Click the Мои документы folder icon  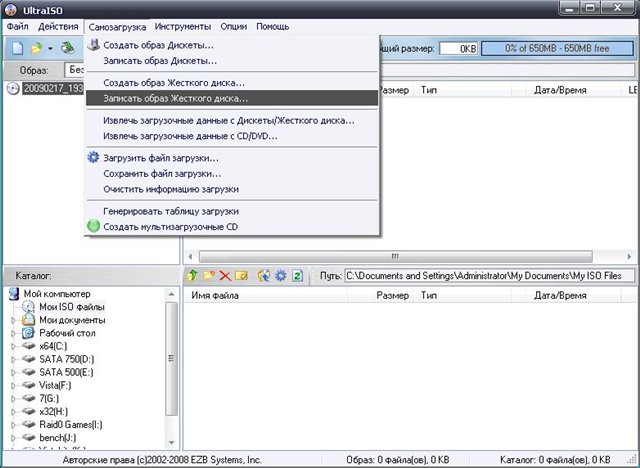pyautogui.click(x=28, y=319)
